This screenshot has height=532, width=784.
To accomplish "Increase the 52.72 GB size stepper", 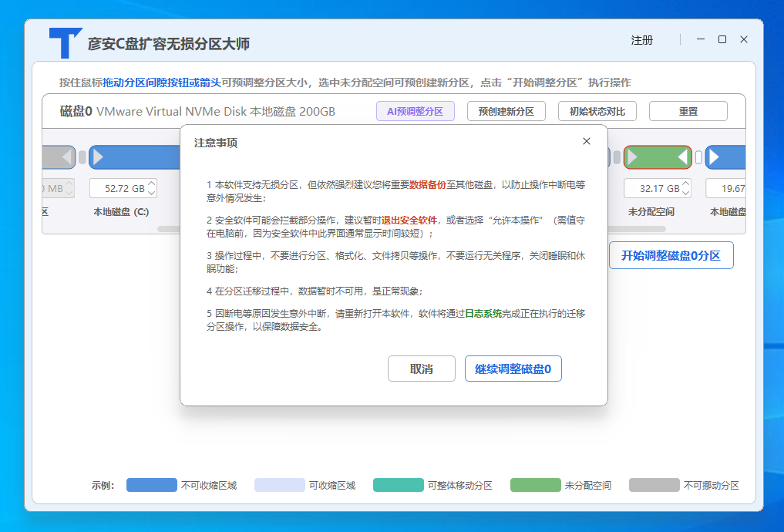I will [x=152, y=184].
